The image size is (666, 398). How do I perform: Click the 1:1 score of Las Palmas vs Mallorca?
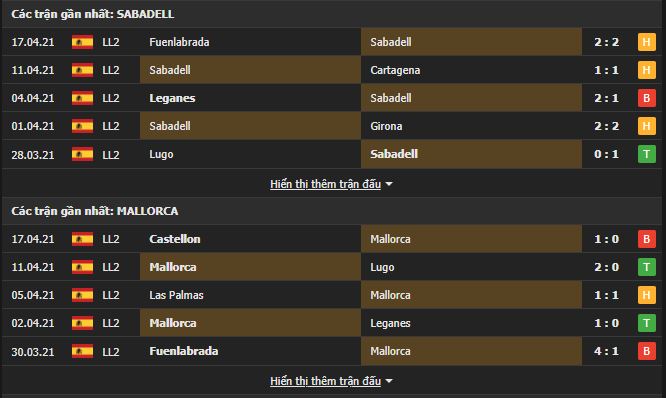[x=607, y=295]
